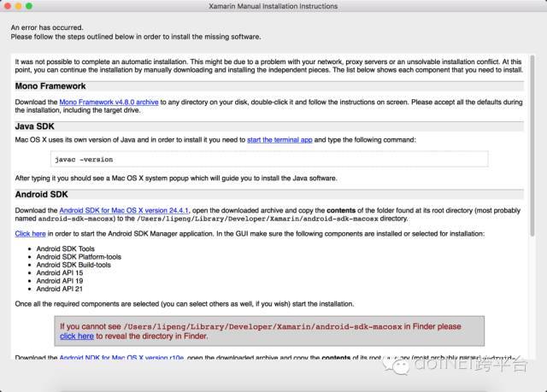Click the window title Xamarin Manual Installation Instructions
This screenshot has width=547, height=392.
[273, 6]
